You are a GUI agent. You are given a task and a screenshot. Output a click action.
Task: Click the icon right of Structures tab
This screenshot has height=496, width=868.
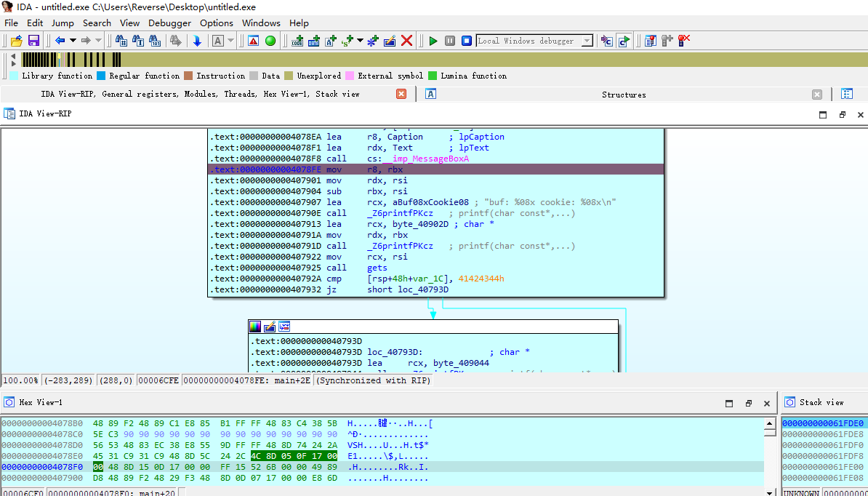click(x=847, y=94)
